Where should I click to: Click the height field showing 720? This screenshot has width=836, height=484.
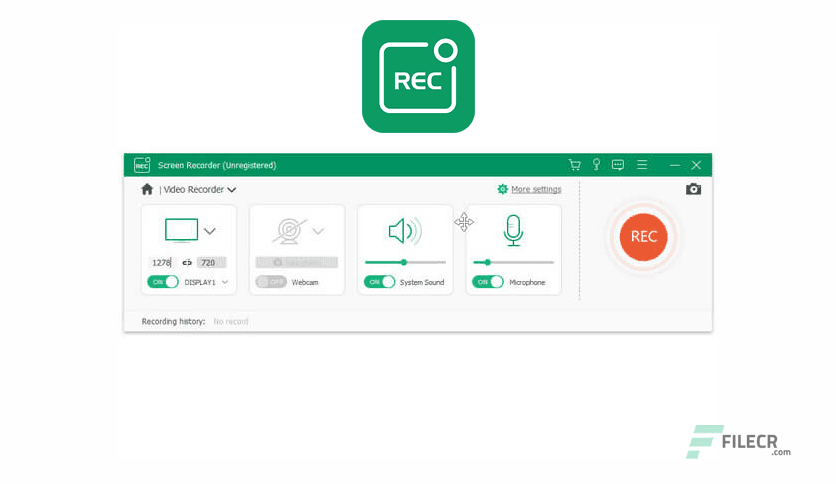[211, 262]
